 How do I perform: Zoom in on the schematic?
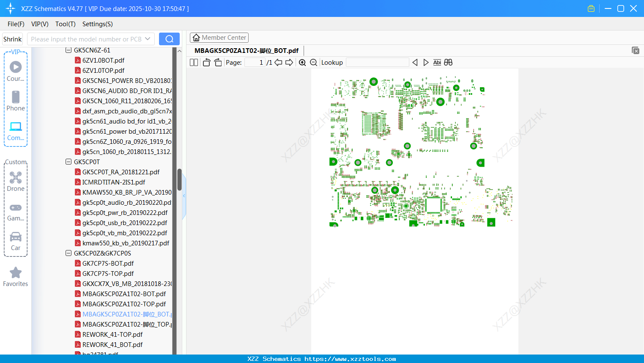[x=302, y=62]
